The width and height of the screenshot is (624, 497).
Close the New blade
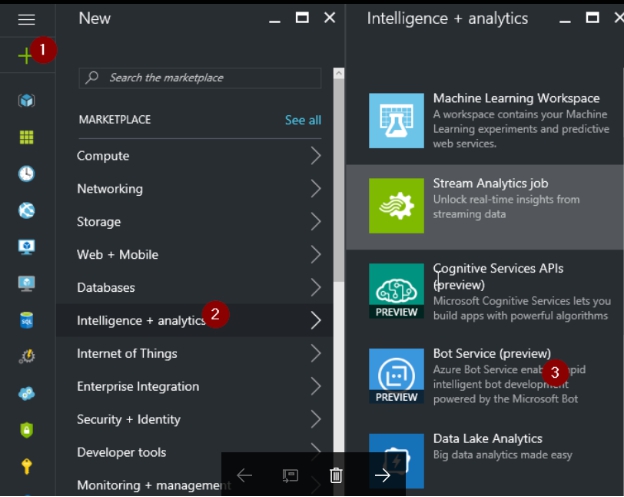point(330,18)
